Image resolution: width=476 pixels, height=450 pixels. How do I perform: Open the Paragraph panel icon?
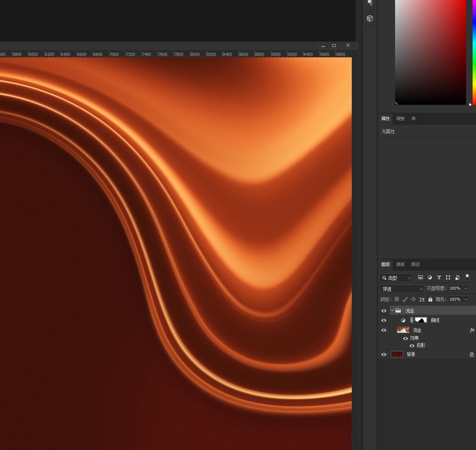tap(370, 3)
